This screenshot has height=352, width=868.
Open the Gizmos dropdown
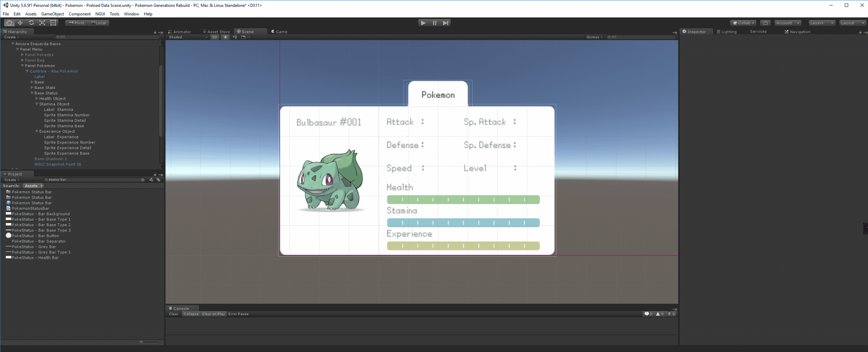pos(595,37)
